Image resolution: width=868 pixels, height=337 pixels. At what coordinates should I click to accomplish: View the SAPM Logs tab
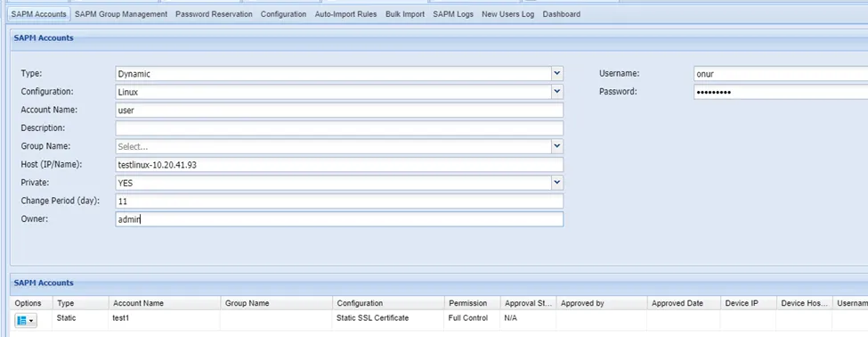click(453, 14)
